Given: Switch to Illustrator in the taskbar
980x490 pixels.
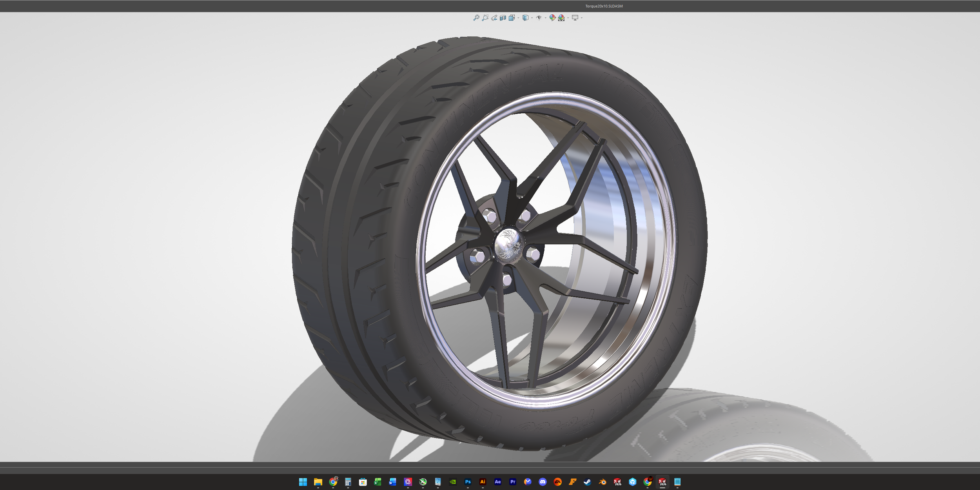Looking at the screenshot, I should coord(483,482).
